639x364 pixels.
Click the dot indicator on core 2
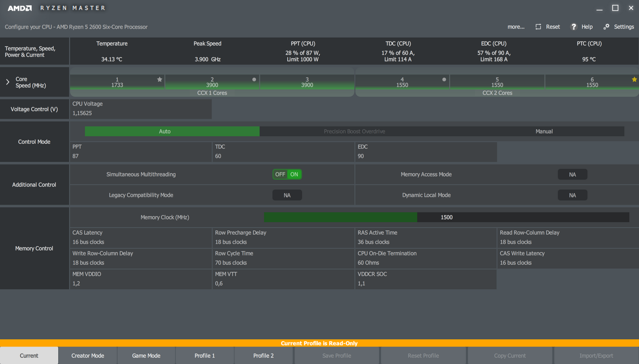coord(254,80)
